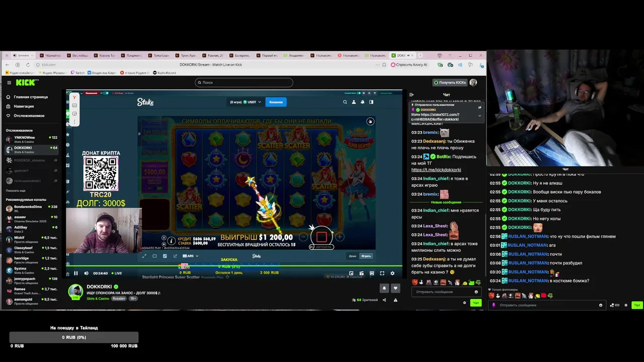Open the Slots & Casino category link
Screen dimensions: 644x362
tap(98, 299)
